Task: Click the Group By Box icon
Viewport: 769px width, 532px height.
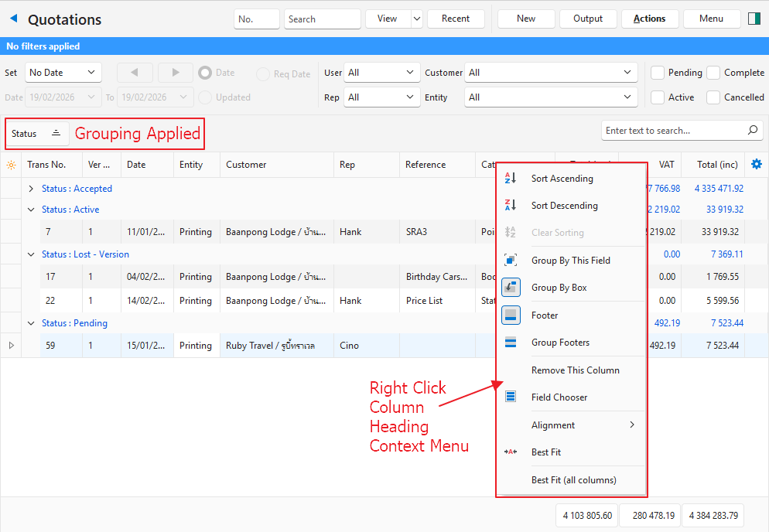Action: pos(511,288)
